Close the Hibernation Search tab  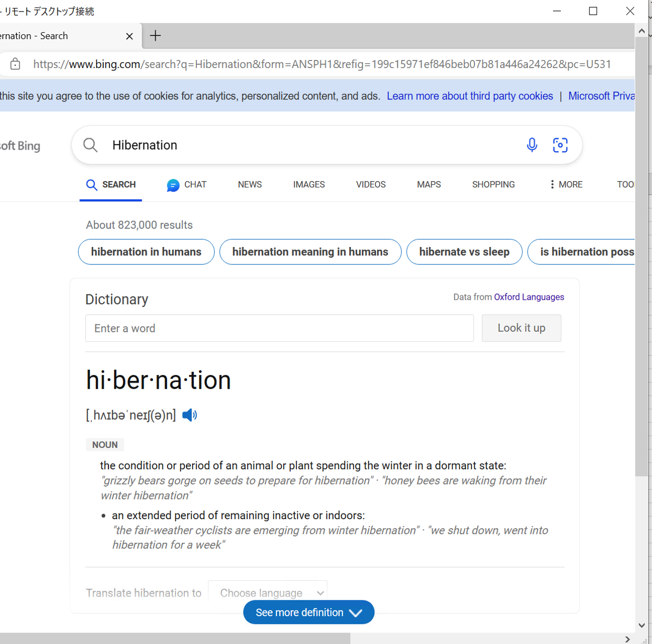point(130,36)
